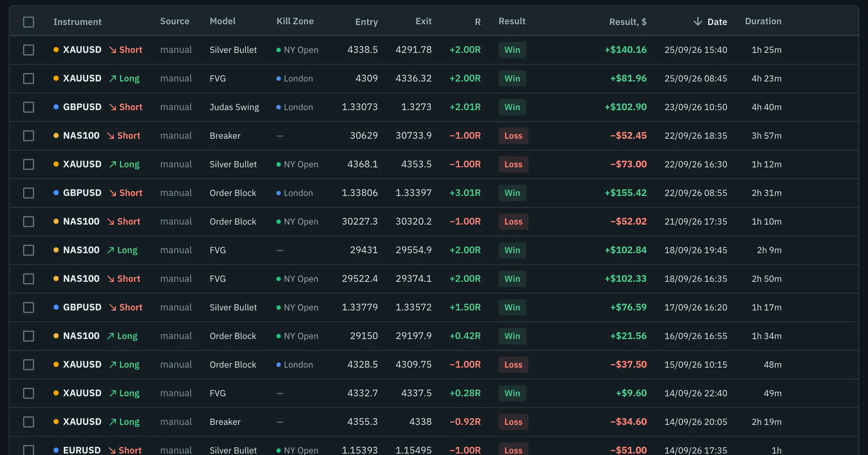Click the +0.42R value
Screen dimensions: 868x455
[465, 336]
